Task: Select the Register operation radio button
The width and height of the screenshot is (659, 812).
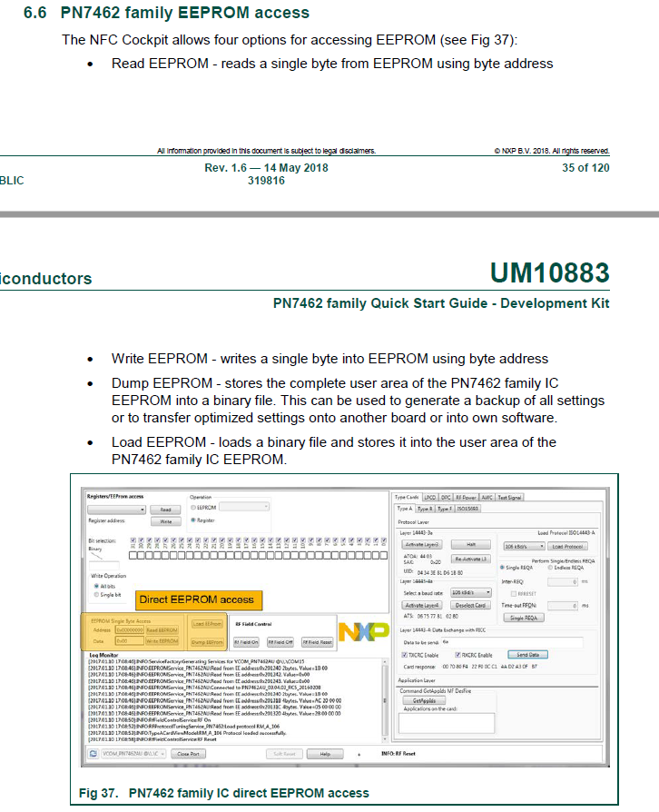Action: pos(193,520)
